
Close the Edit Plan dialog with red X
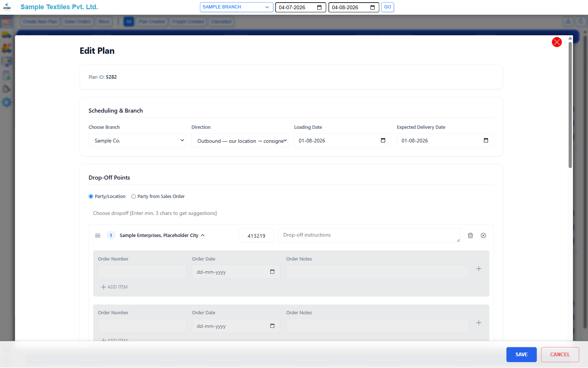coord(557,42)
